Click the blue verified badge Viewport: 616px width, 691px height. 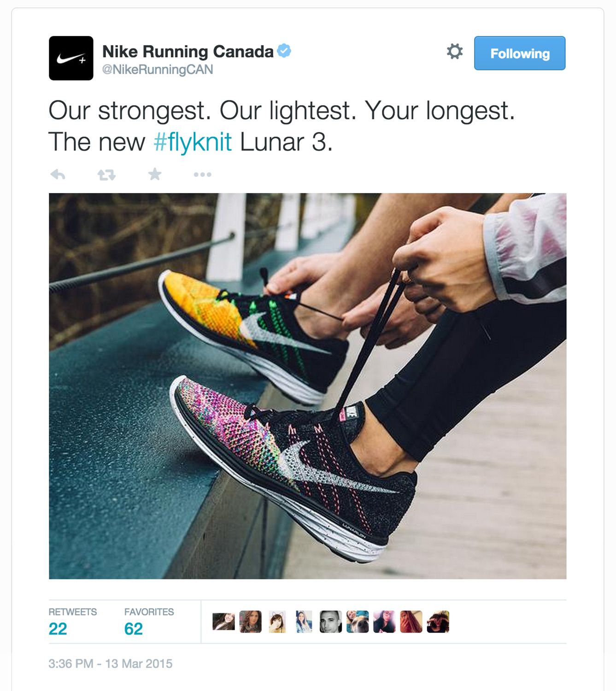pos(284,51)
